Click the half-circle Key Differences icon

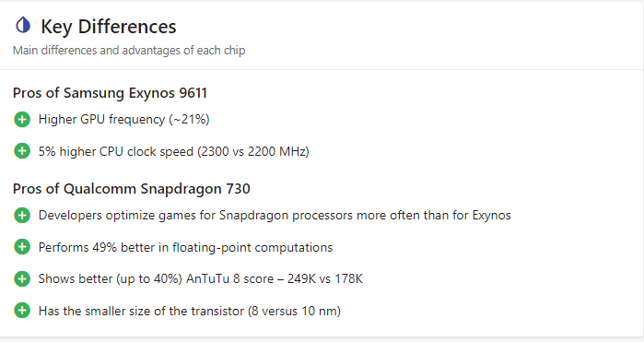pos(23,25)
